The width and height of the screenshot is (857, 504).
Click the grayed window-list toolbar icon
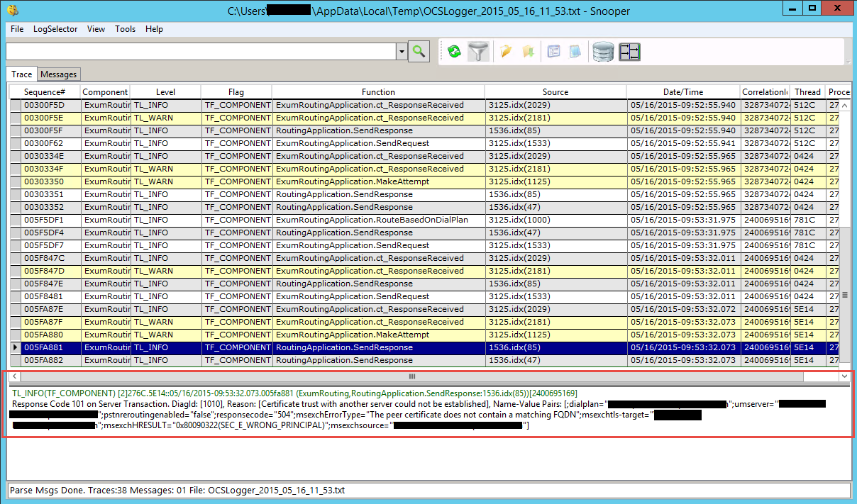tap(554, 51)
